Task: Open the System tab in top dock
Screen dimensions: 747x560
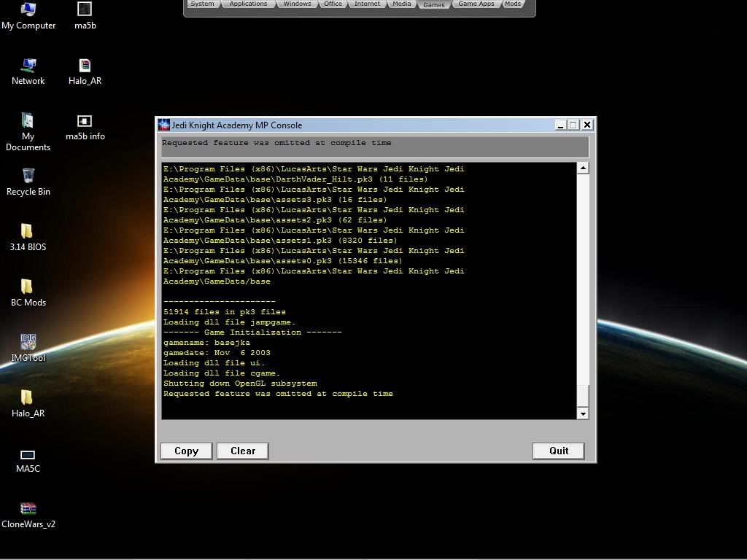Action: click(203, 4)
